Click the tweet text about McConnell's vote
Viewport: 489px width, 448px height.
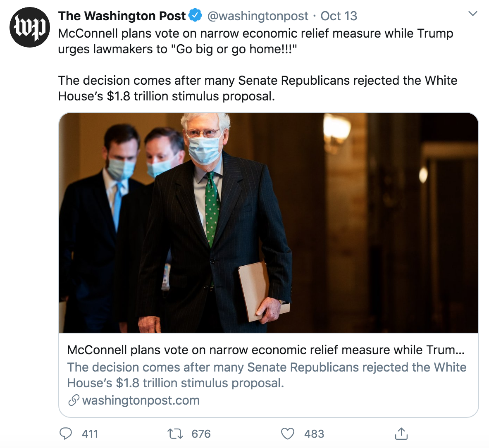tap(255, 41)
